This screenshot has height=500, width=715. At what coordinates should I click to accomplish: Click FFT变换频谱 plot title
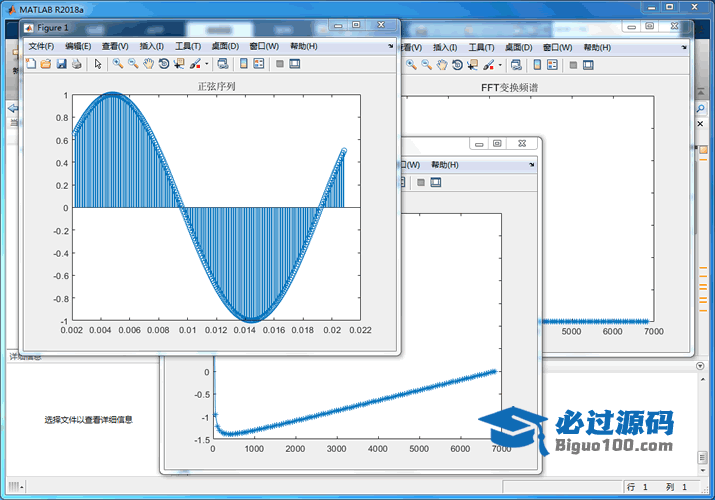pos(509,88)
